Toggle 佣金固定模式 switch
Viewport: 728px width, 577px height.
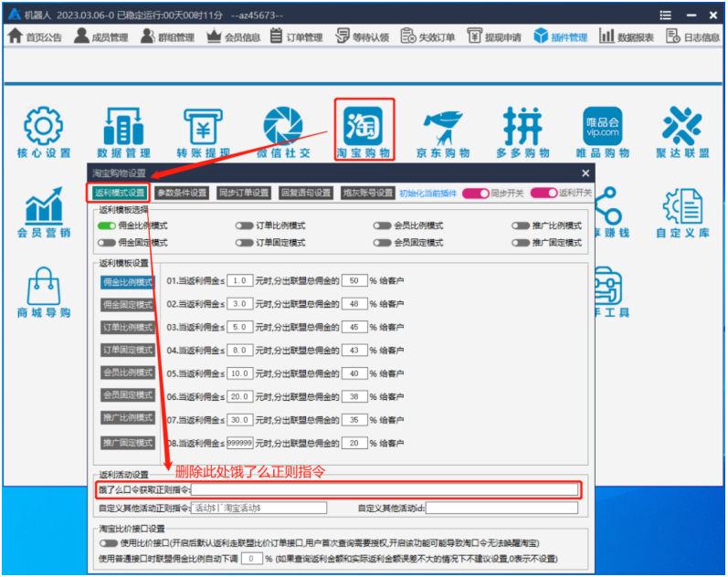[x=106, y=243]
